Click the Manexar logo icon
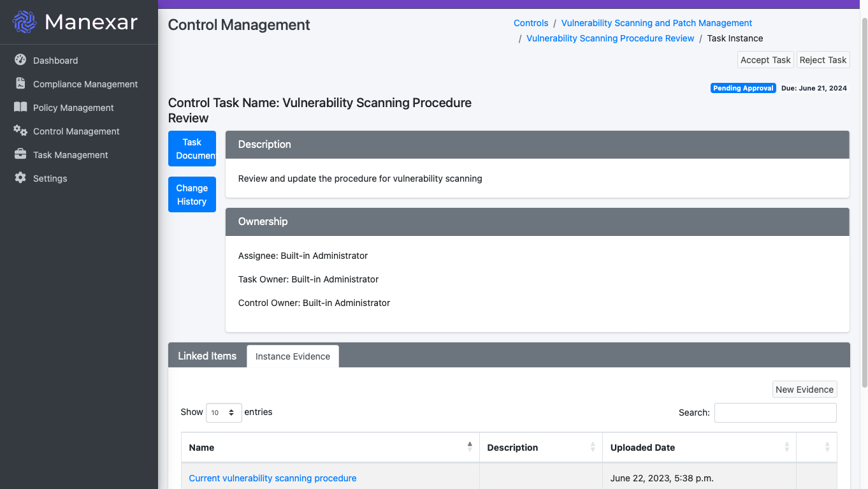This screenshot has width=868, height=489. click(25, 22)
